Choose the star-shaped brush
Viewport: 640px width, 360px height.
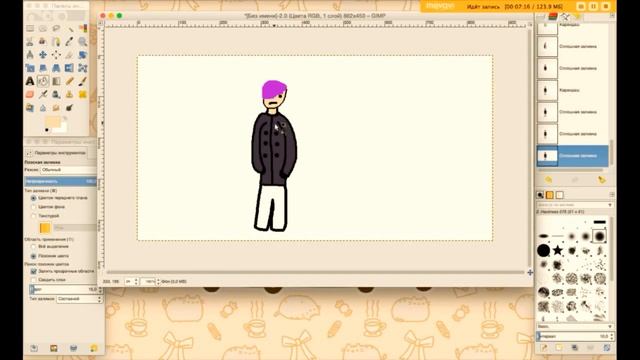tap(558, 250)
